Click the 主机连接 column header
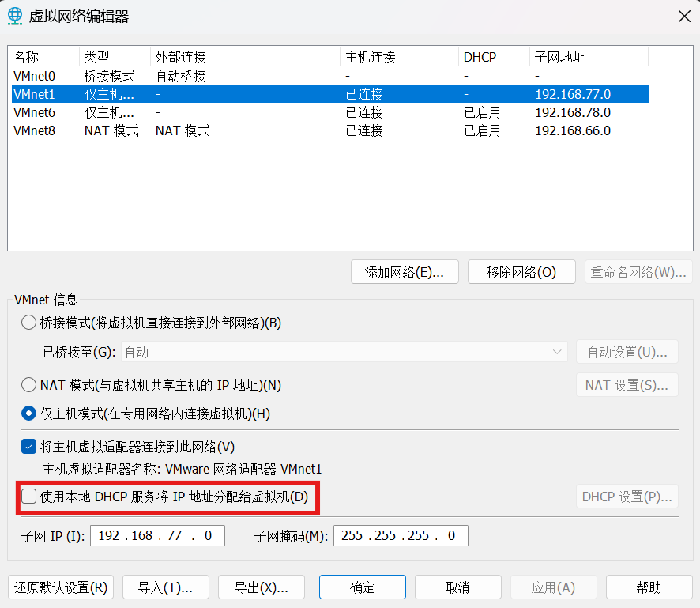 [x=400, y=57]
